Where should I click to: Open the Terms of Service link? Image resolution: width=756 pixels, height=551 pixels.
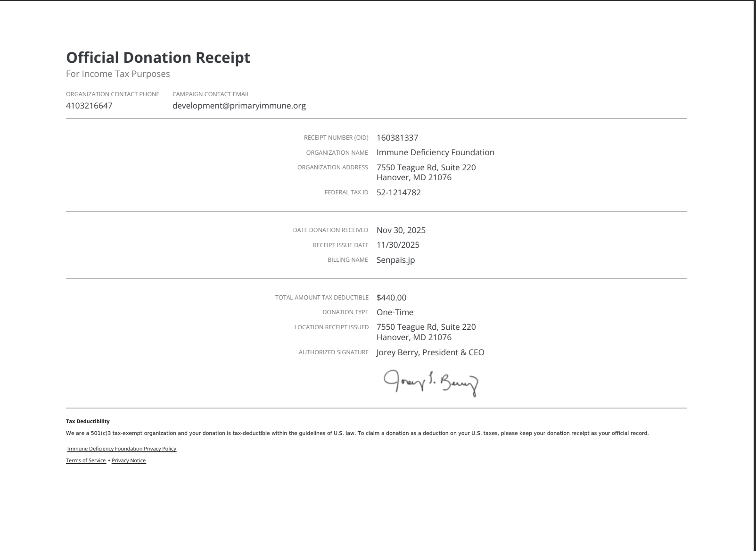pos(86,460)
